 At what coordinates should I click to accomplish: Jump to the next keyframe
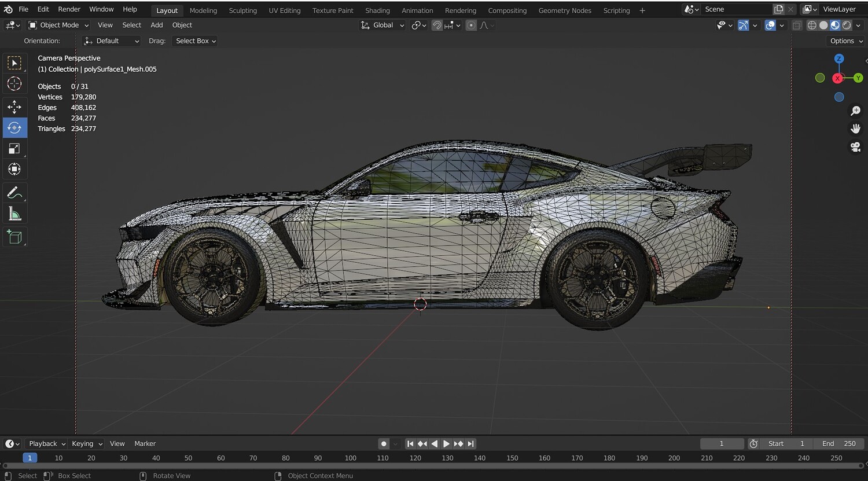(458, 444)
